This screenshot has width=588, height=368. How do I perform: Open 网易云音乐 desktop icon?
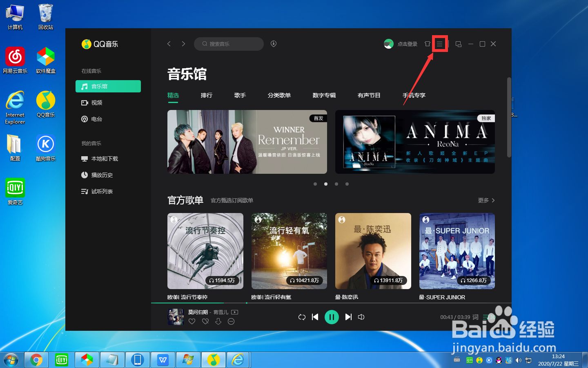point(15,60)
